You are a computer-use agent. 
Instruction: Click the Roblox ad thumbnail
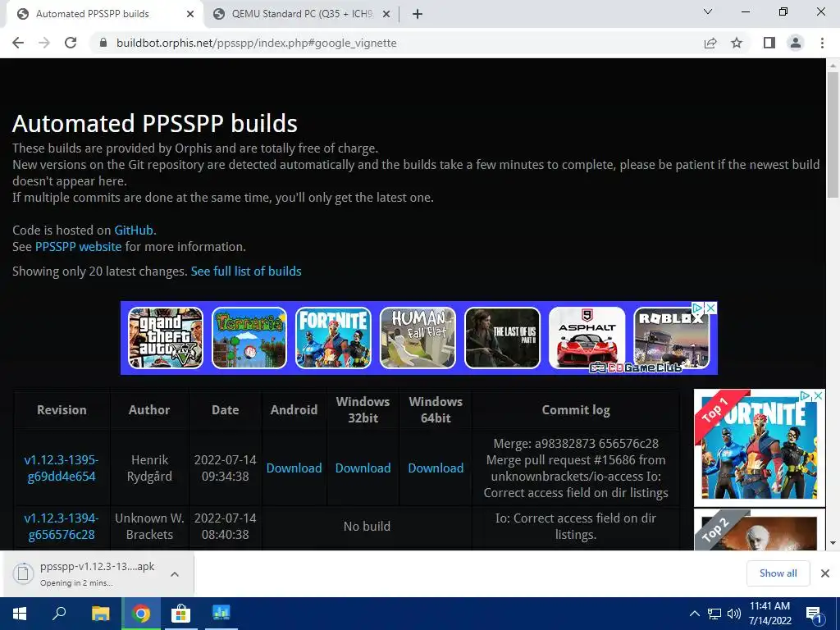click(671, 337)
